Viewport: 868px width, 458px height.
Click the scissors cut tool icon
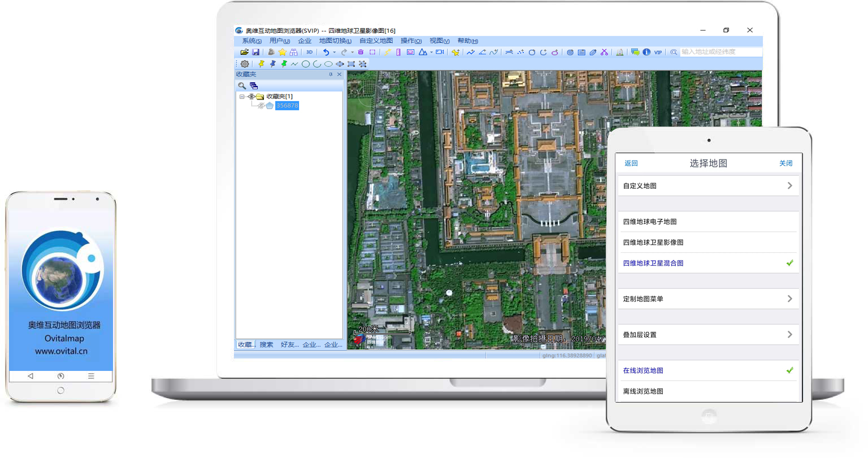click(x=604, y=52)
